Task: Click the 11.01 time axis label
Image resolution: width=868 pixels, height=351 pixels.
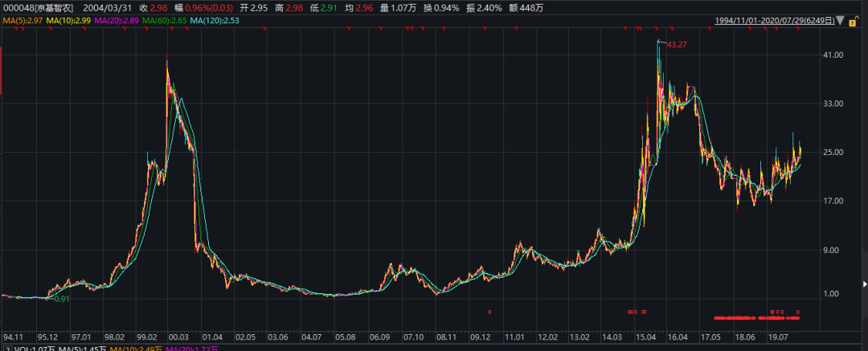Action: [x=514, y=337]
